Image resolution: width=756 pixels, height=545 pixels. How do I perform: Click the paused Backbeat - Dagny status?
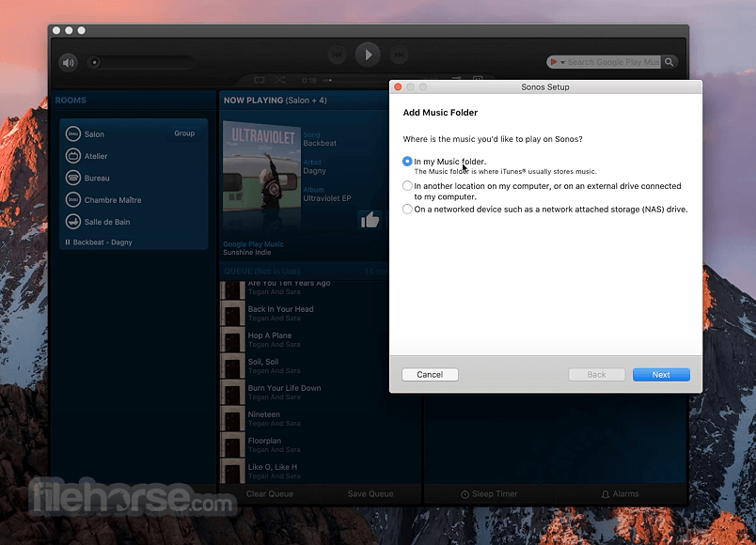click(99, 242)
